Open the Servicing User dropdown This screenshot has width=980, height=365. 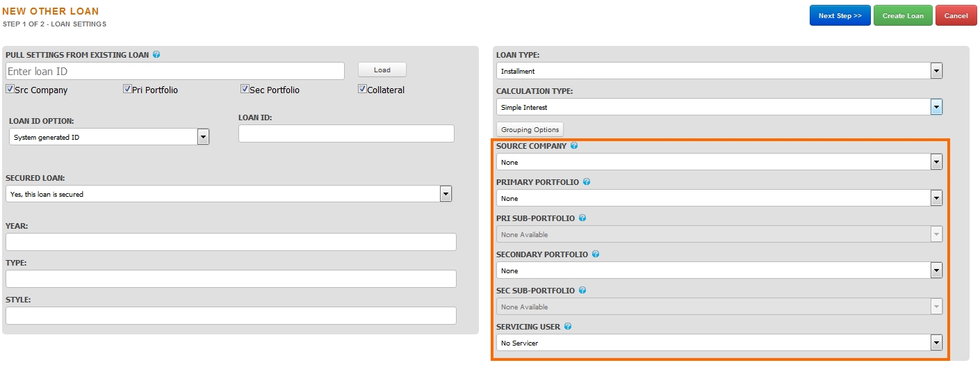point(719,343)
